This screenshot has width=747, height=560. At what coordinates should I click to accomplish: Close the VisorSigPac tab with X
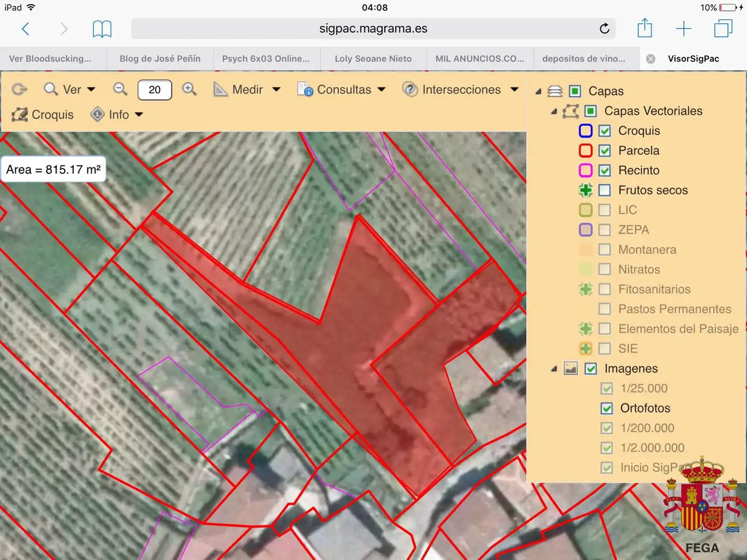click(x=651, y=59)
